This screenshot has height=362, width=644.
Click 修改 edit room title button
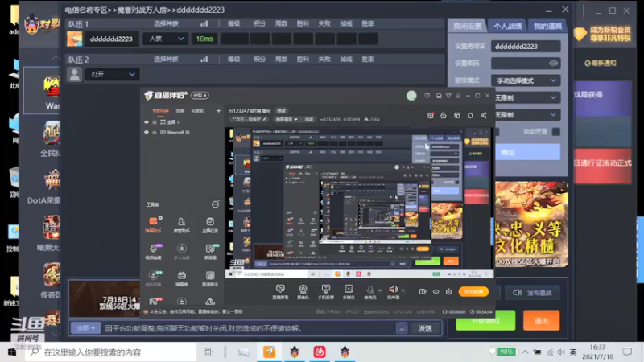tap(281, 111)
